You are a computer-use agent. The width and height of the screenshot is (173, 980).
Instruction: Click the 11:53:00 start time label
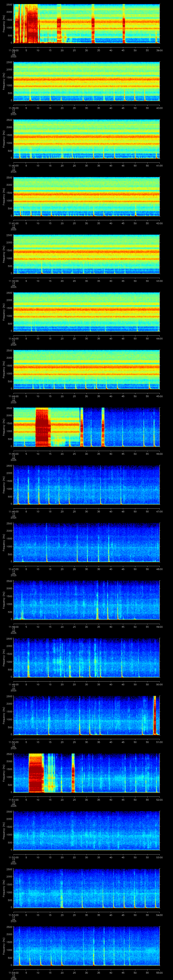click(x=13, y=915)
